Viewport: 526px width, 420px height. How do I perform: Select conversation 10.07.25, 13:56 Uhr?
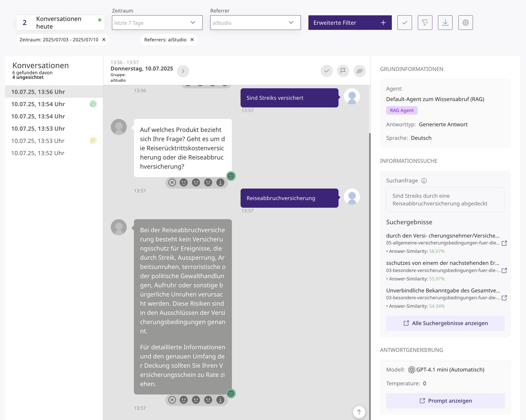coord(54,92)
